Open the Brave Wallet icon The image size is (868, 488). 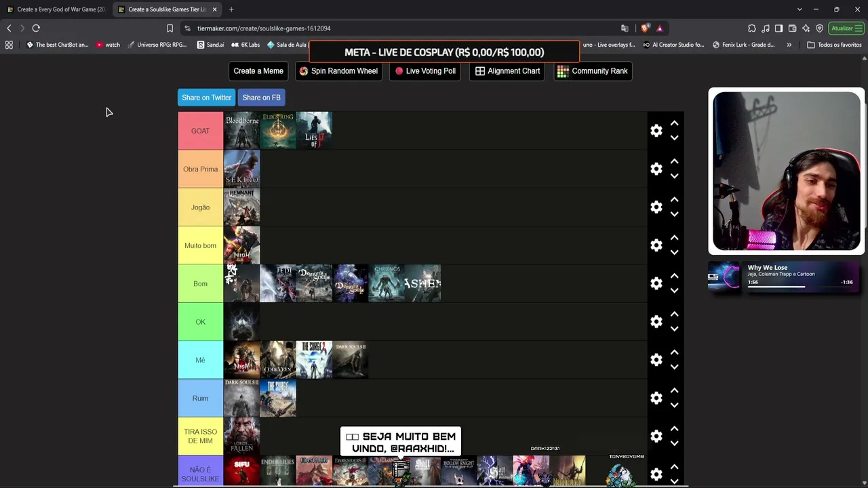(x=792, y=28)
